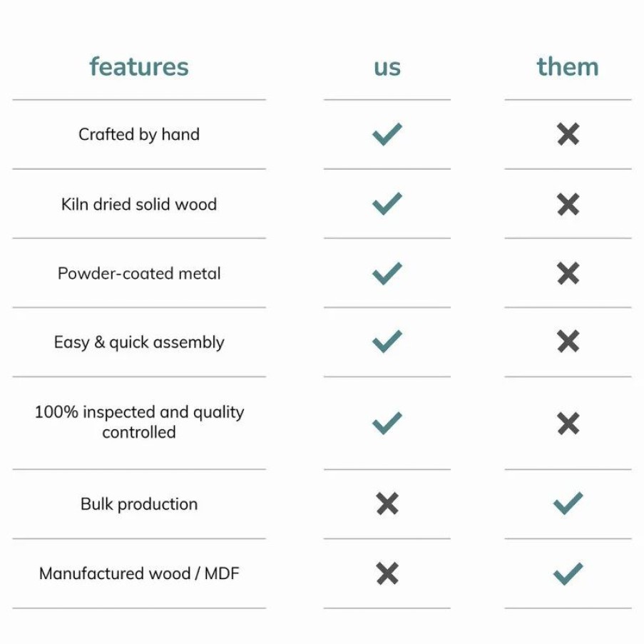Click the 'us' checkmark for Powder-coated metal

tap(387, 273)
